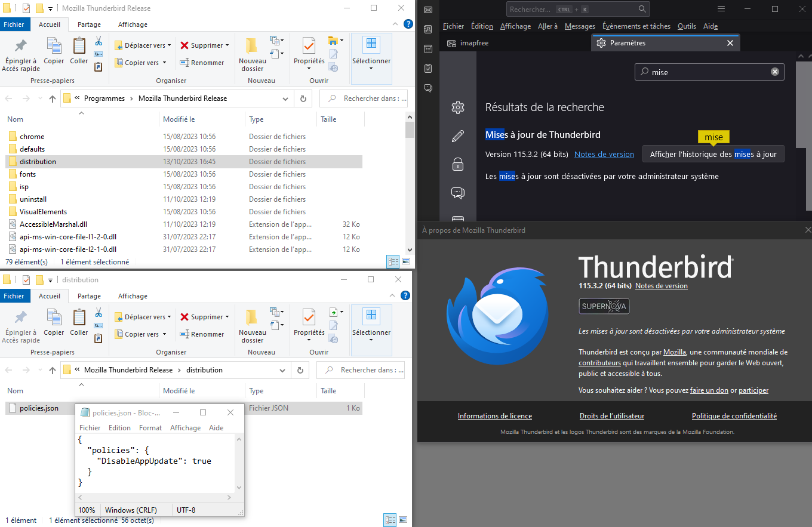Open Notes de version in À propos dialog
Screen dimensions: 812x527
point(662,286)
